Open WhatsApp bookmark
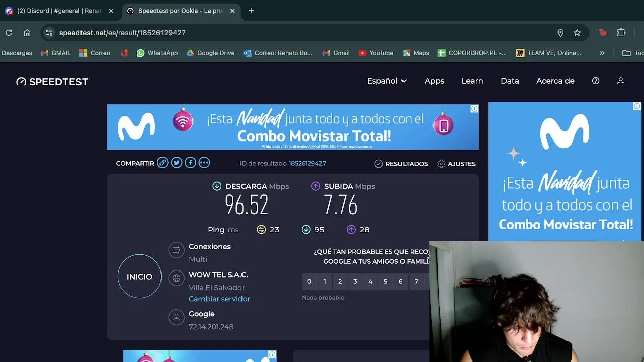This screenshot has height=362, width=644. (157, 53)
